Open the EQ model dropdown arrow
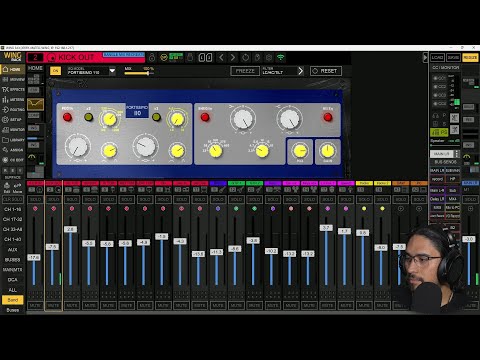This screenshot has width=480, height=360. 112,71
